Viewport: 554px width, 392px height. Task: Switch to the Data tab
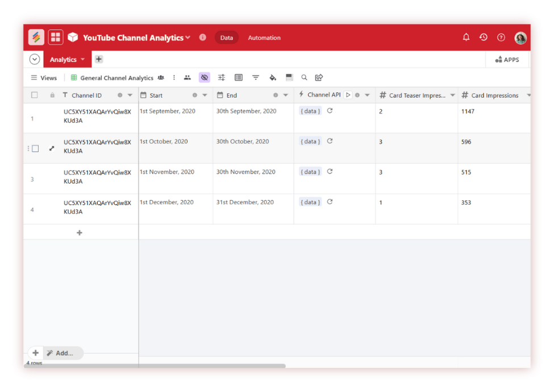pos(227,37)
